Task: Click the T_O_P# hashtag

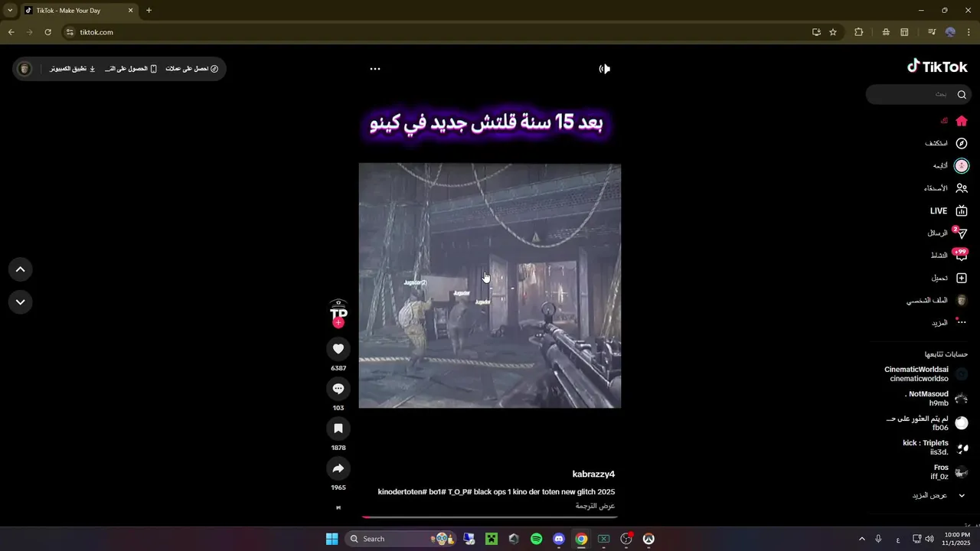Action: coord(459,492)
